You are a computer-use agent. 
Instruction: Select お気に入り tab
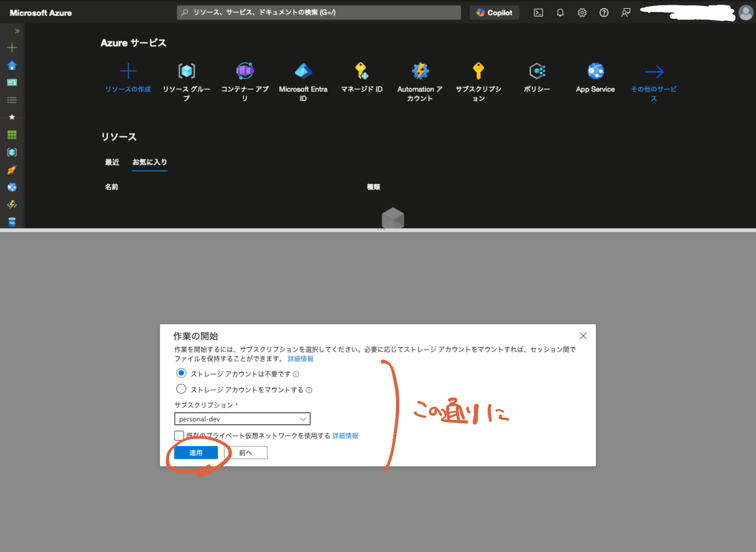click(x=150, y=162)
